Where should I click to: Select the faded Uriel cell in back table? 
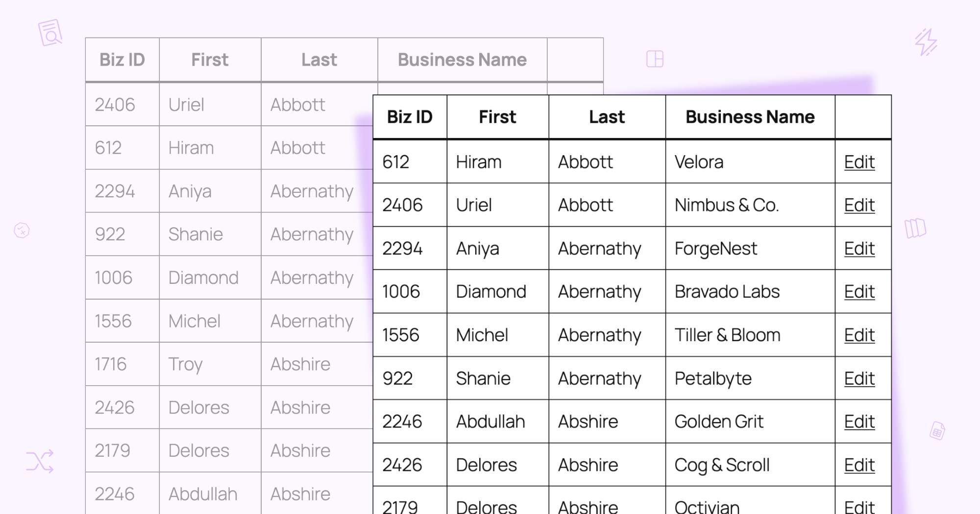pos(210,105)
